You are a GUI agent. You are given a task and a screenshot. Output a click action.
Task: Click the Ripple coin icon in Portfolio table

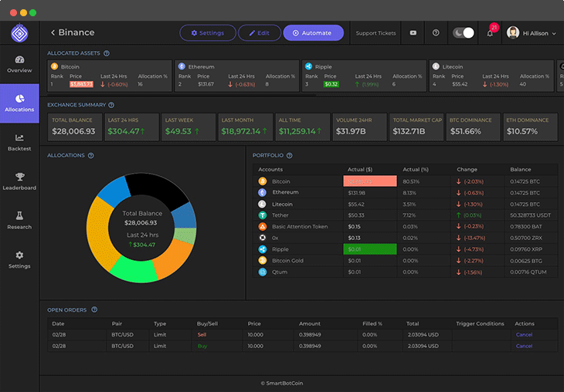(263, 249)
